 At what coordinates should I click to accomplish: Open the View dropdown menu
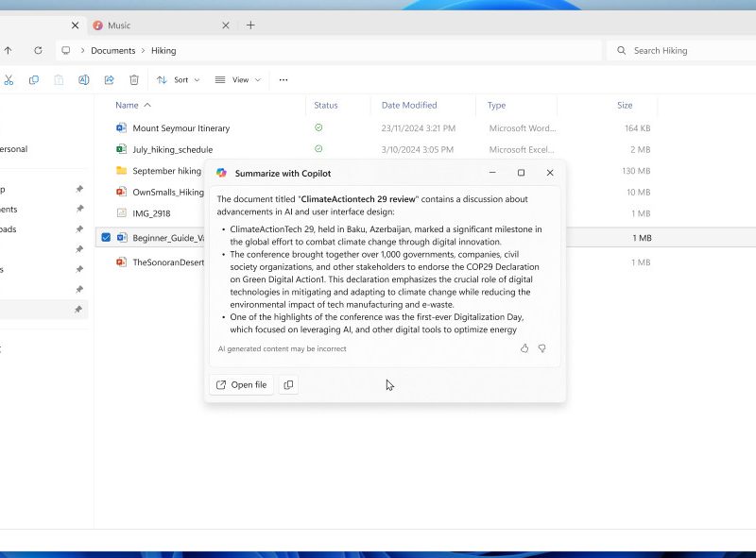(238, 80)
